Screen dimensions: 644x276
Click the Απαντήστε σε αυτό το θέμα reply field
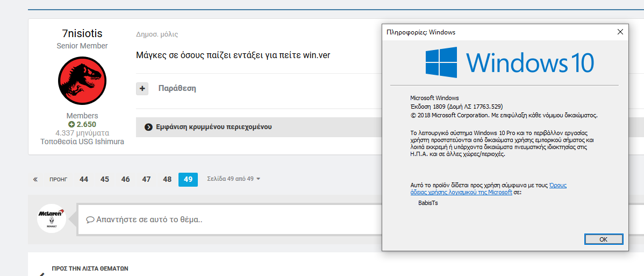pos(230,220)
